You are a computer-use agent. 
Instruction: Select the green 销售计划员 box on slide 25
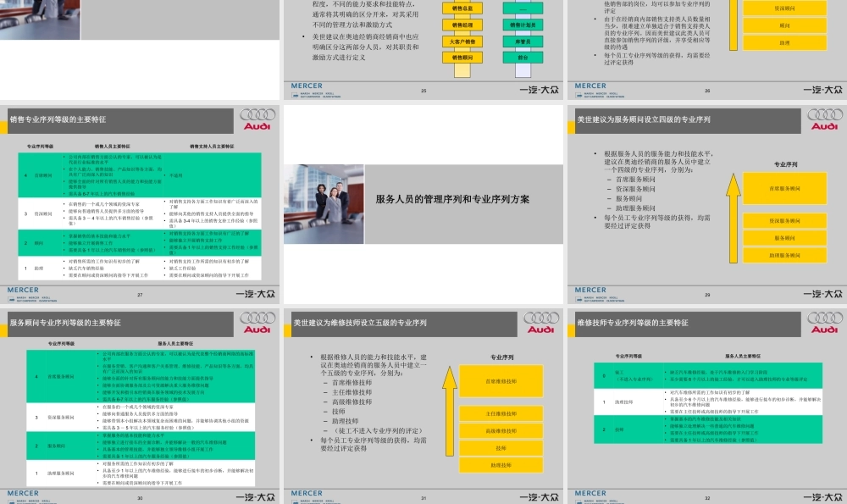pos(523,25)
